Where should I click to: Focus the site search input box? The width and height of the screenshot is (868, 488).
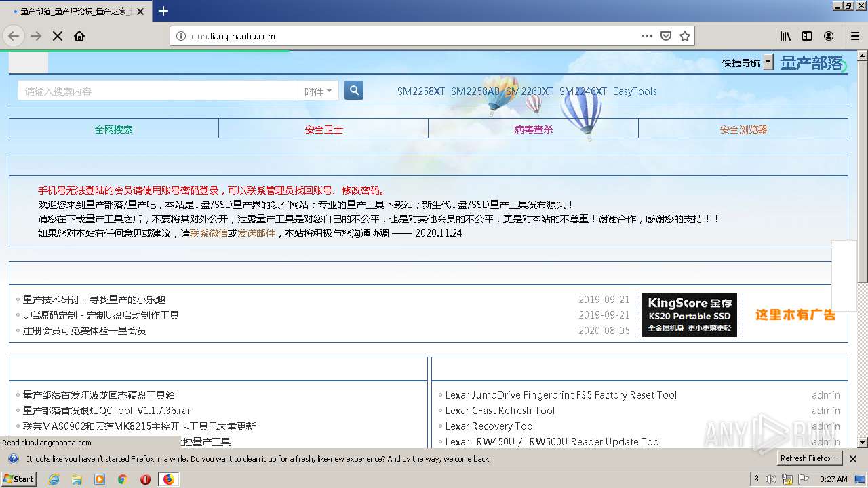coord(158,91)
